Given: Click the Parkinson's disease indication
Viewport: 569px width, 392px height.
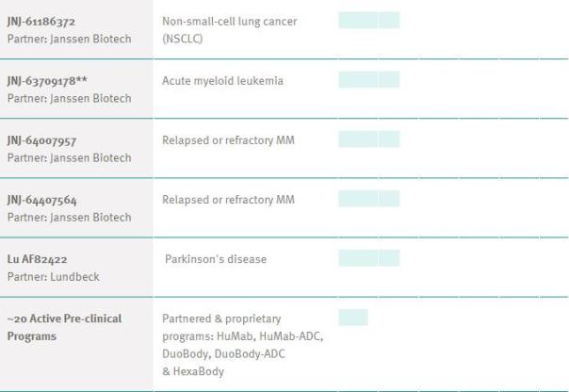Looking at the screenshot, I should click(x=216, y=259).
